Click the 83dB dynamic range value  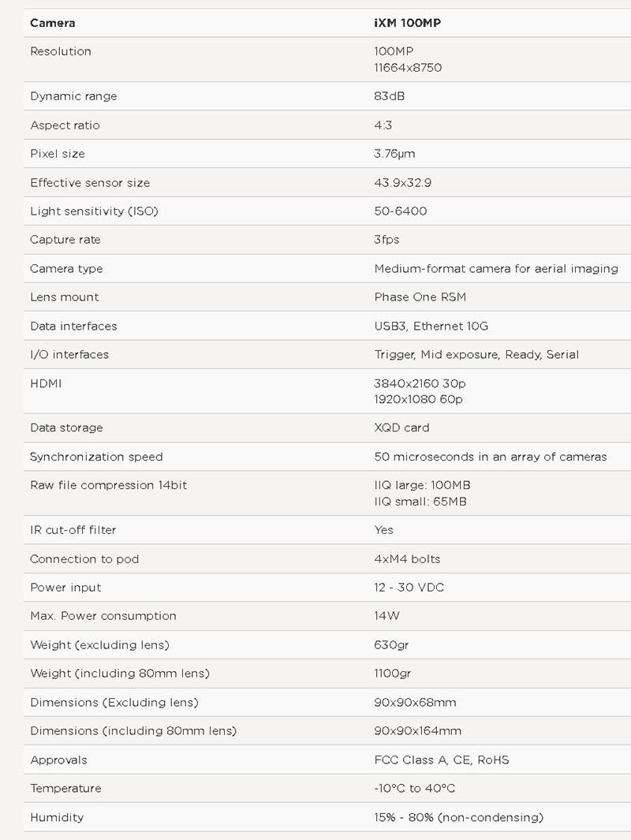click(x=389, y=96)
